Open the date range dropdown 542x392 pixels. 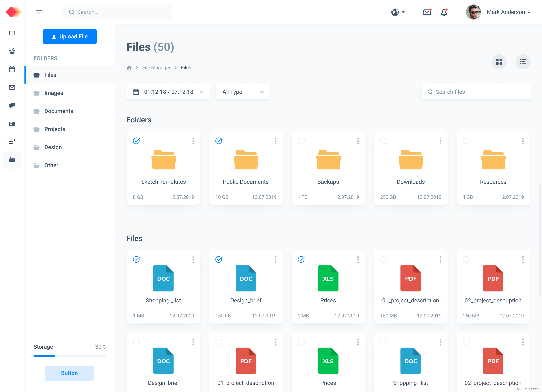pyautogui.click(x=168, y=92)
